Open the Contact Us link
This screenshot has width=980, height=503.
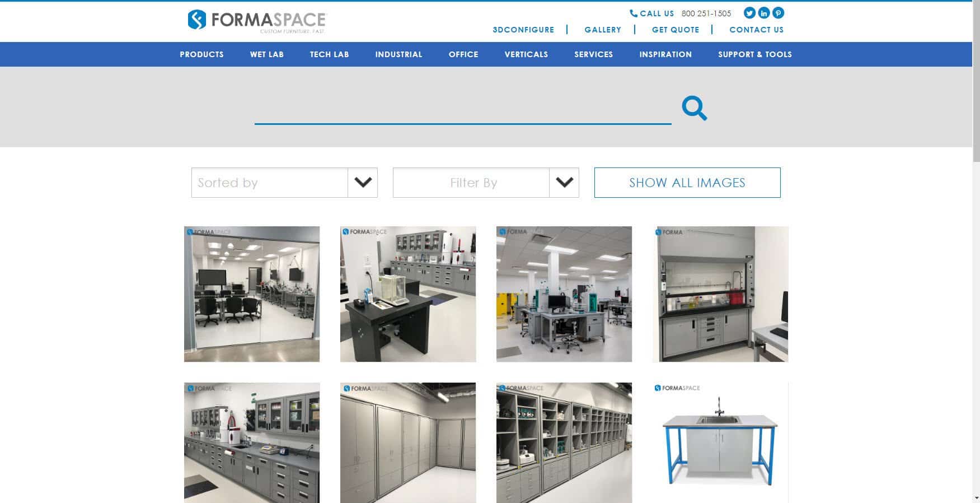(757, 30)
